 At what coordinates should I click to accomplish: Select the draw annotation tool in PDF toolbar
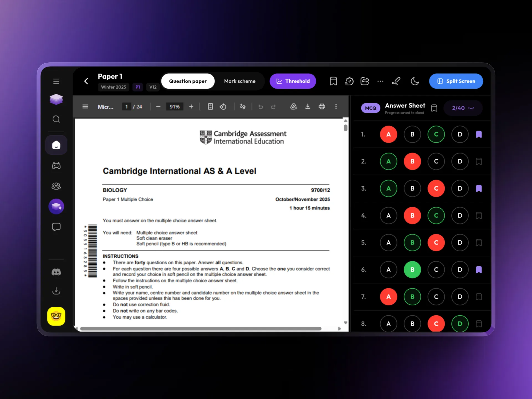tap(243, 107)
